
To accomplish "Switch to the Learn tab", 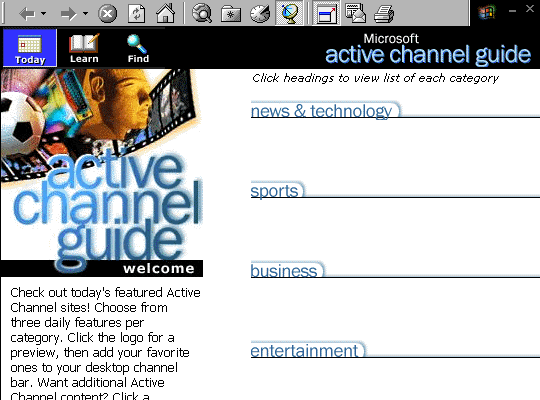I will [x=84, y=49].
